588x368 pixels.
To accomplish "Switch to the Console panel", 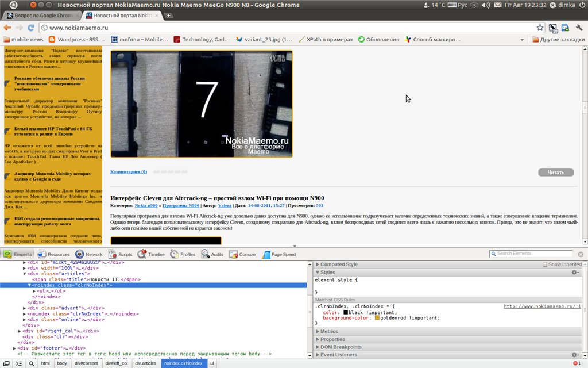I will pos(242,254).
